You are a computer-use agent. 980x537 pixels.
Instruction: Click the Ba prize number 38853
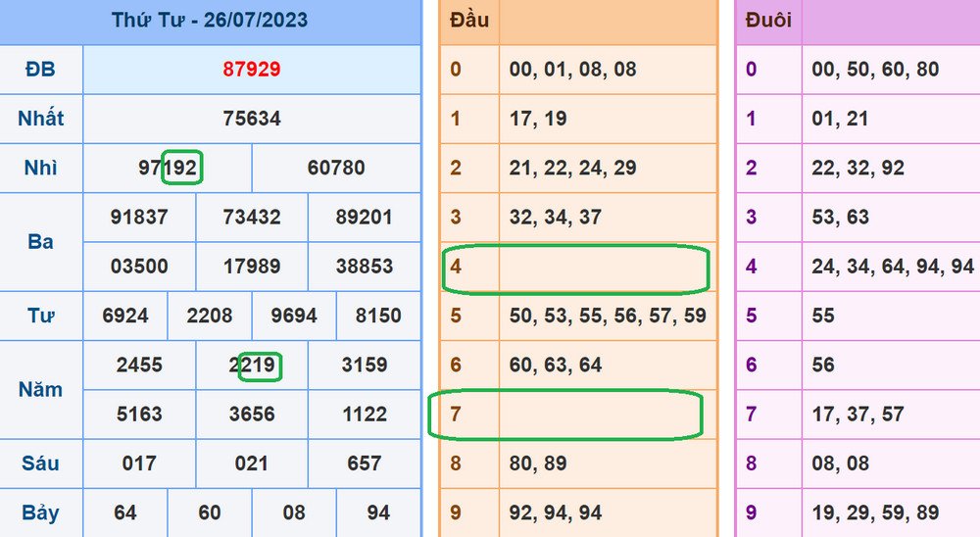coord(364,267)
